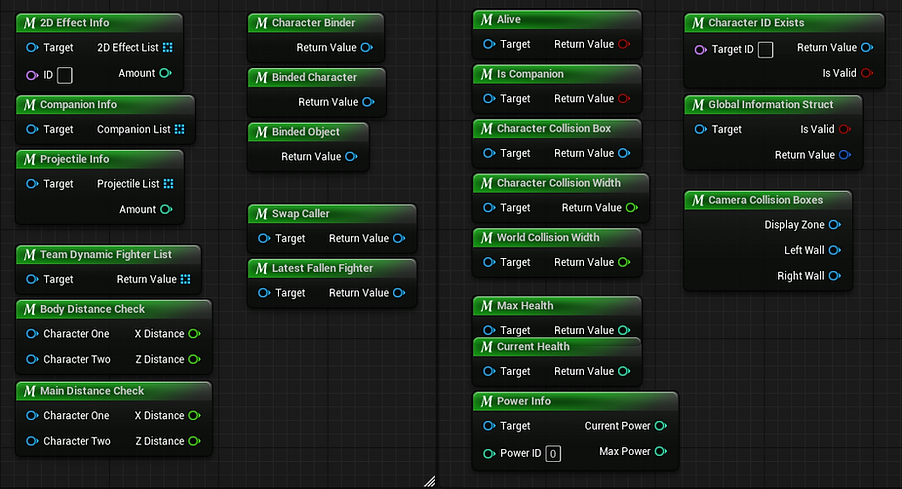
Task: Select the Projectile Info node header
Action: [x=100, y=159]
